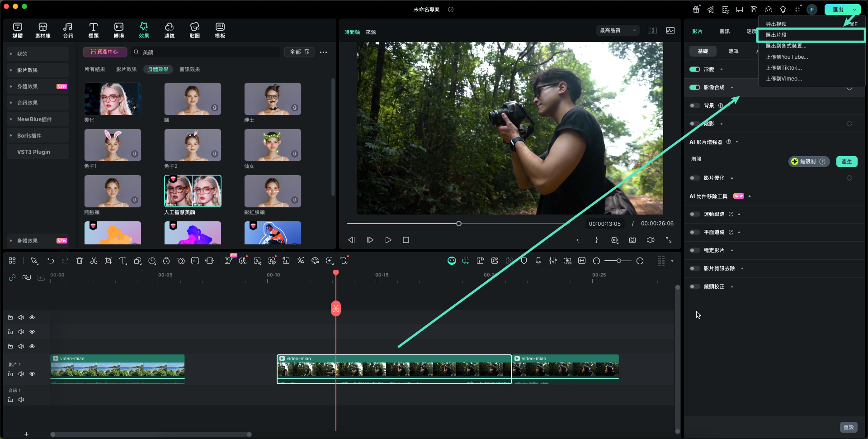868x439 pixels.
Task: Click the 重設 reset button
Action: click(x=849, y=427)
